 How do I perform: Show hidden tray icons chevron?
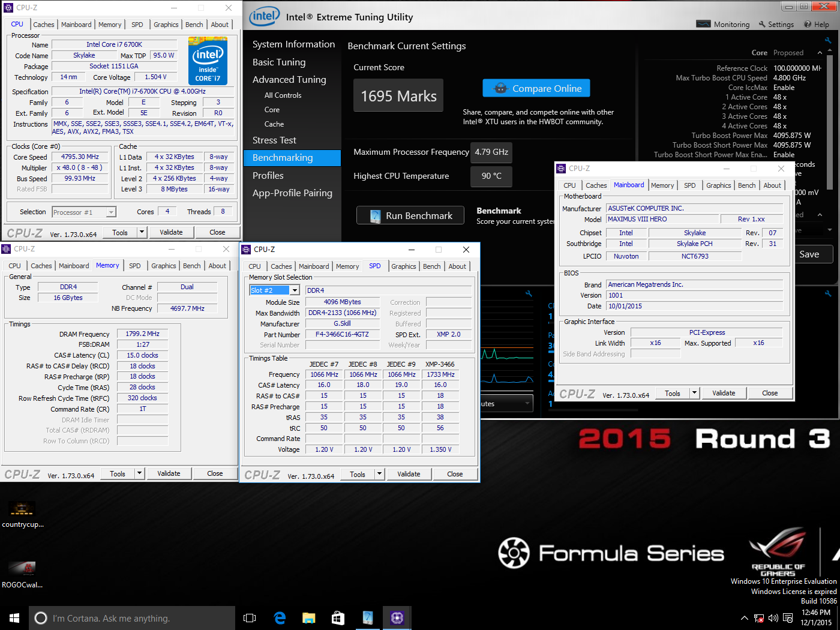point(745,618)
